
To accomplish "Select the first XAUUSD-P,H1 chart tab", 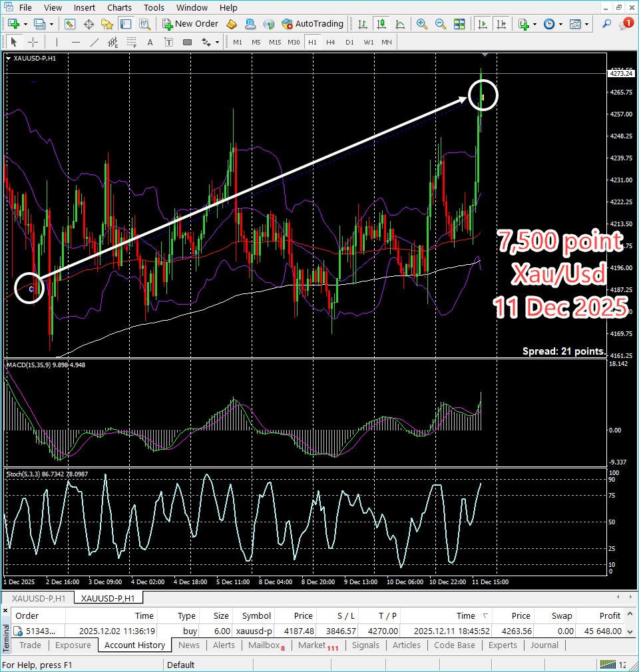I will pyautogui.click(x=38, y=598).
